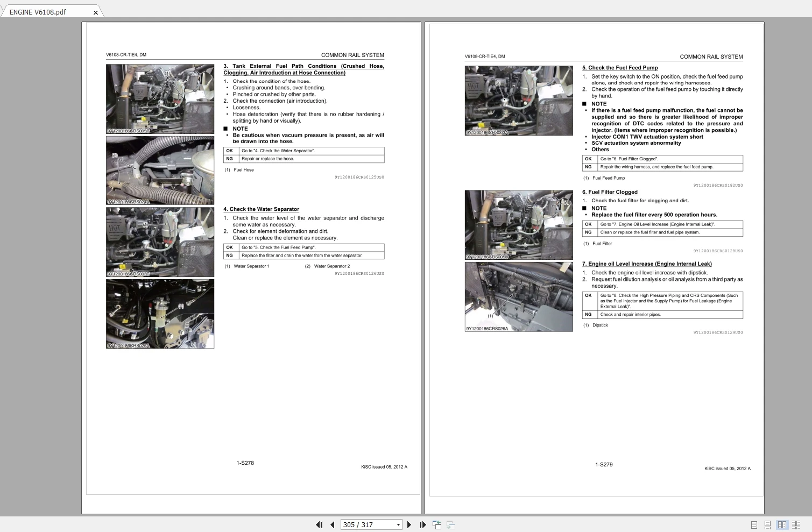Close the ENGINE V6108.pdf tab
812x532 pixels.
pos(96,12)
